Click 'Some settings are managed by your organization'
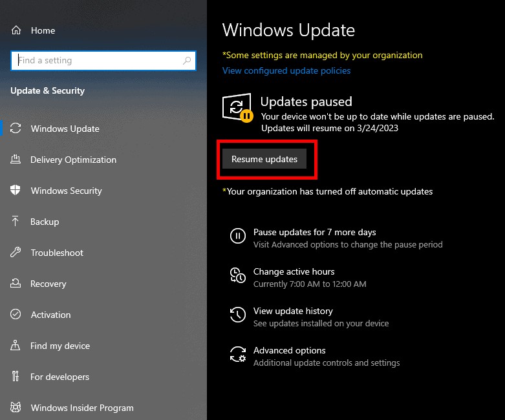Image resolution: width=505 pixels, height=420 pixels. point(323,55)
